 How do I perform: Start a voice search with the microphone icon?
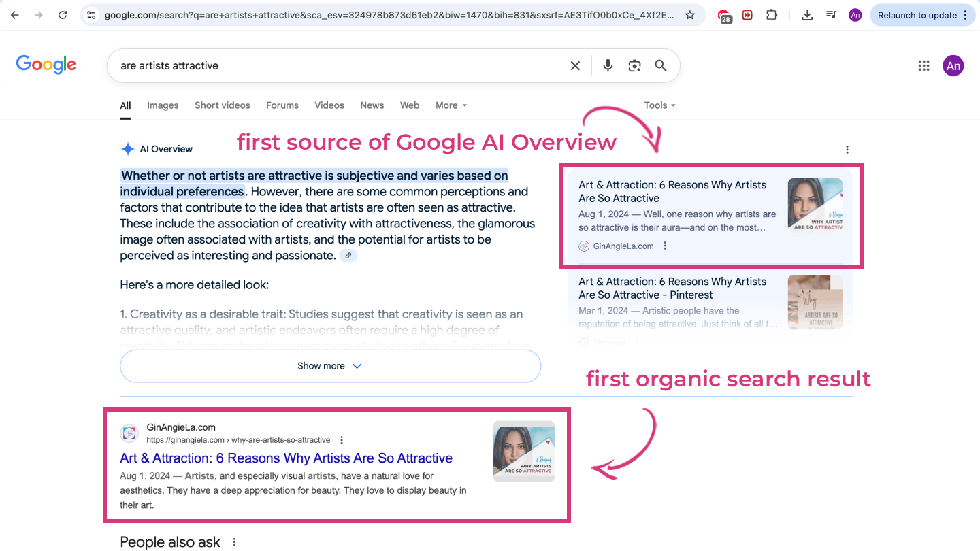click(607, 65)
